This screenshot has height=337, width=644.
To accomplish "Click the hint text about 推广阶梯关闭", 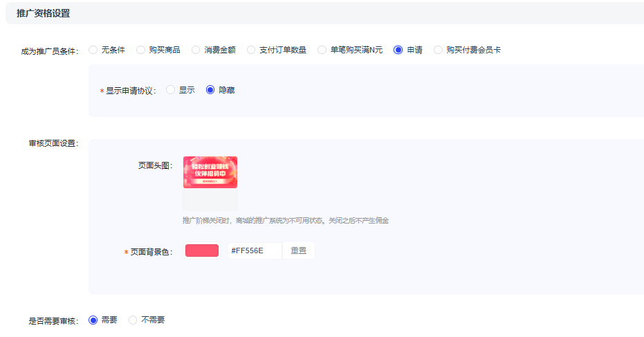I will pos(285,220).
